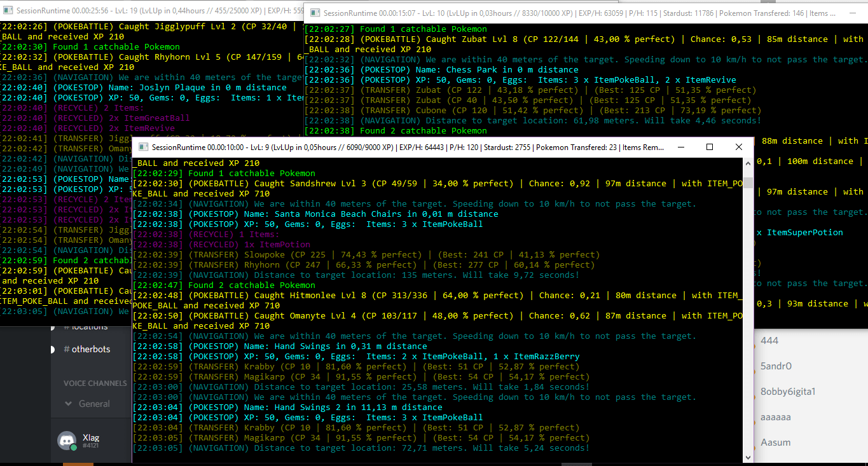Maximize the front SessionRuntime console window
This screenshot has width=868, height=466.
click(710, 147)
